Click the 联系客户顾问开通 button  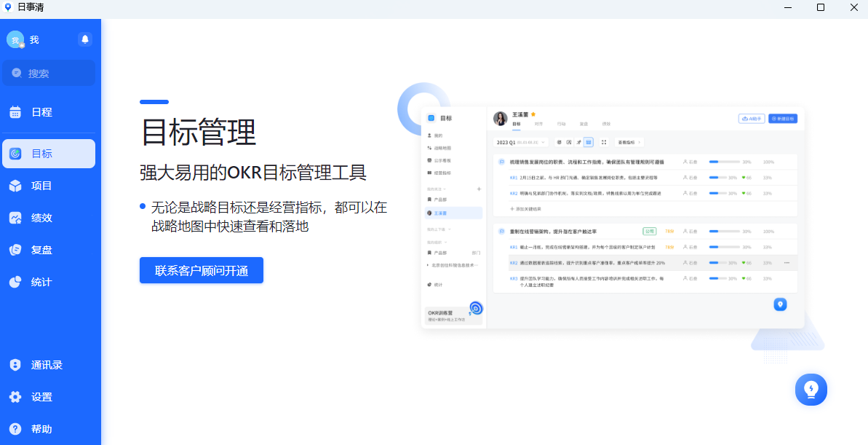tap(201, 269)
